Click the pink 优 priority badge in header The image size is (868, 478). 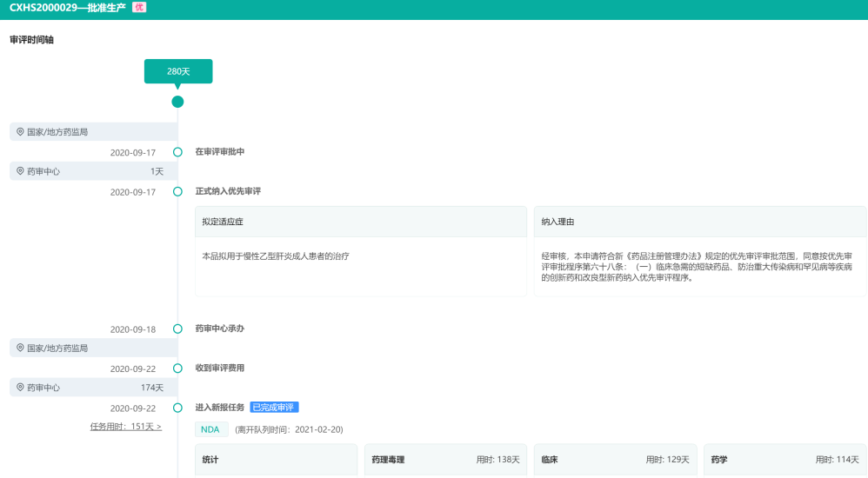click(139, 7)
